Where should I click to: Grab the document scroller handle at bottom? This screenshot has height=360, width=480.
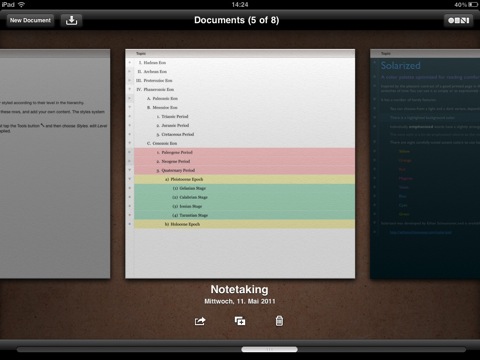click(x=269, y=349)
